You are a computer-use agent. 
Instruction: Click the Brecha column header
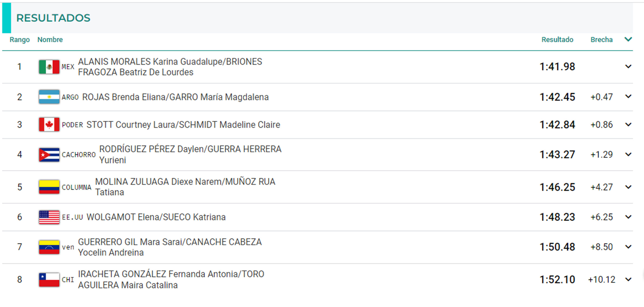click(x=601, y=40)
